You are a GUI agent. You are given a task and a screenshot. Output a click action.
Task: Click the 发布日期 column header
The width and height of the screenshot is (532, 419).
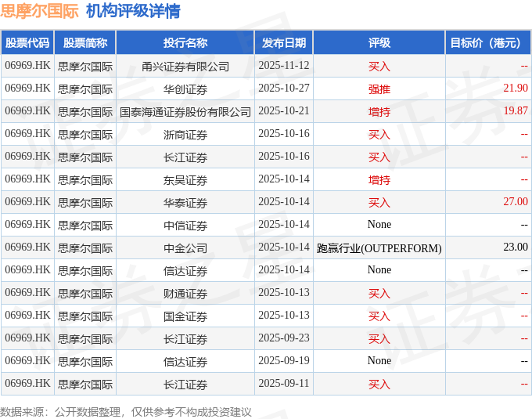(x=284, y=43)
